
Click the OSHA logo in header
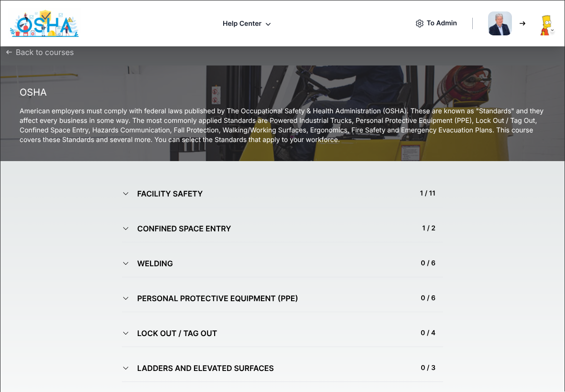pyautogui.click(x=44, y=24)
